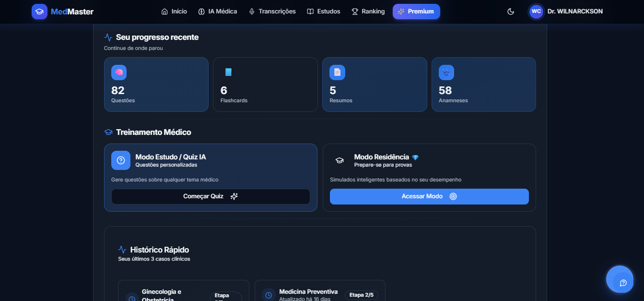Click the Premium button

(x=416, y=12)
